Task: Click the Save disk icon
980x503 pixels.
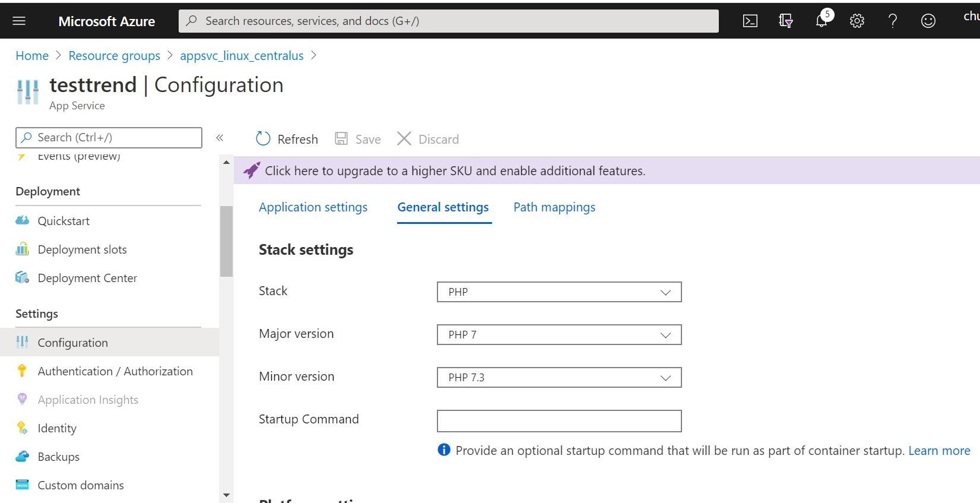Action: [341, 139]
